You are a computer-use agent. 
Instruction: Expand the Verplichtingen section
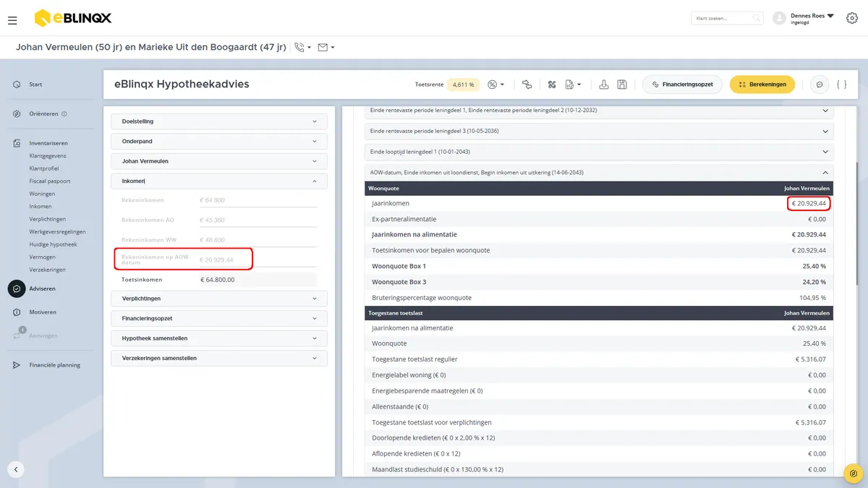click(x=219, y=299)
